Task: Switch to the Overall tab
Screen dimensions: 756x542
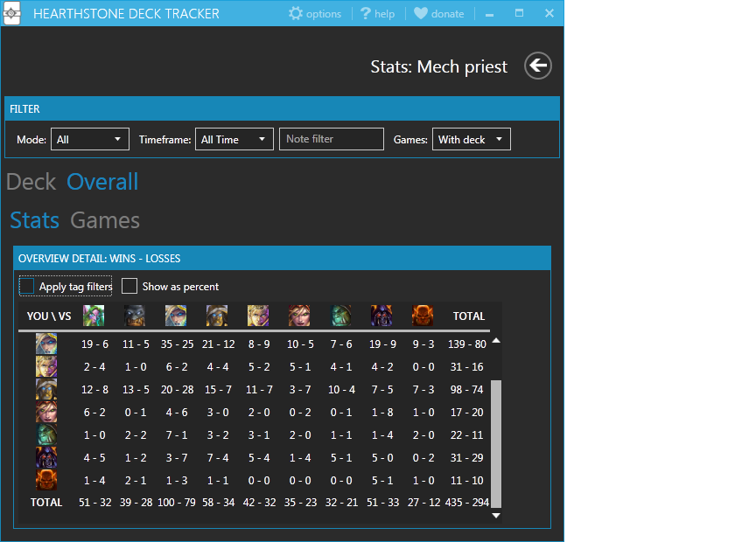Action: click(102, 182)
